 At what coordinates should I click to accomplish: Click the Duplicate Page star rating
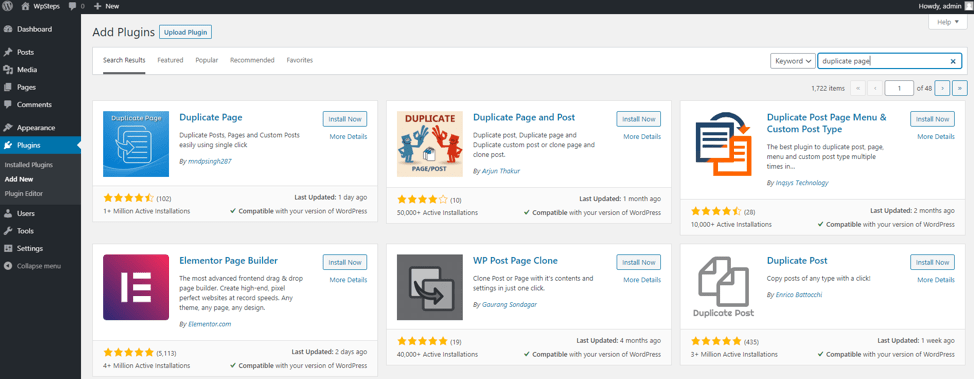click(x=128, y=198)
